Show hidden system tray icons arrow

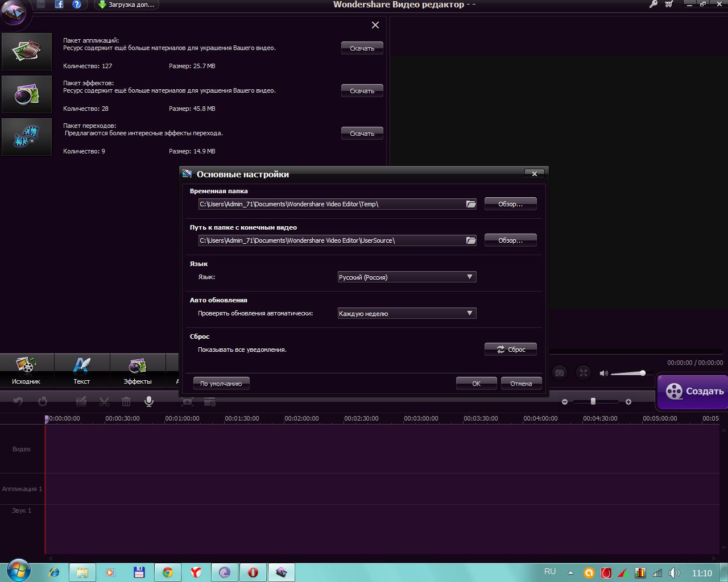(x=570, y=573)
